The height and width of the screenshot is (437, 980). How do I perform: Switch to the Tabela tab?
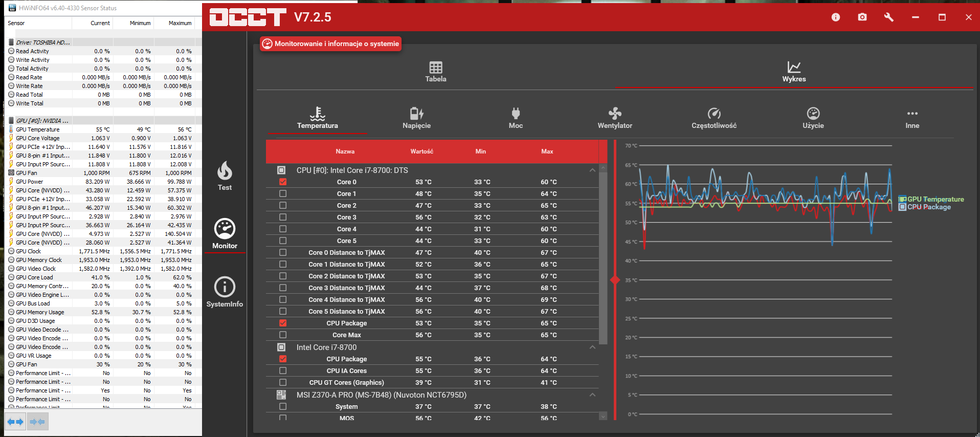tap(436, 72)
